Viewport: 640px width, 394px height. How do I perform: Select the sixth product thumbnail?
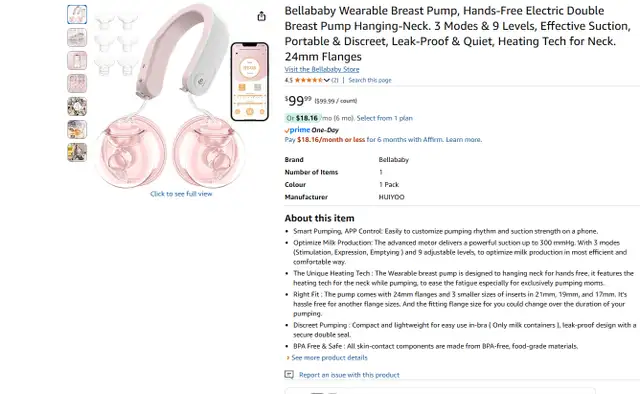(x=77, y=129)
